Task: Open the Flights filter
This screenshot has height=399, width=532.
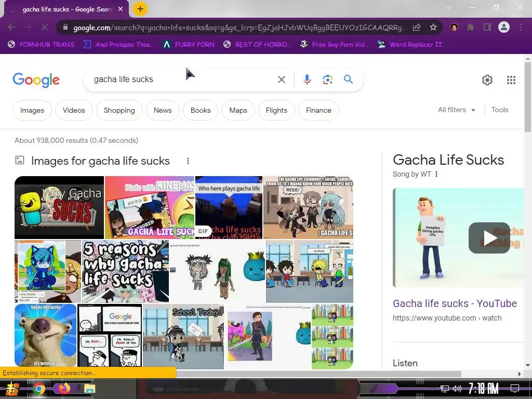Action: [276, 110]
